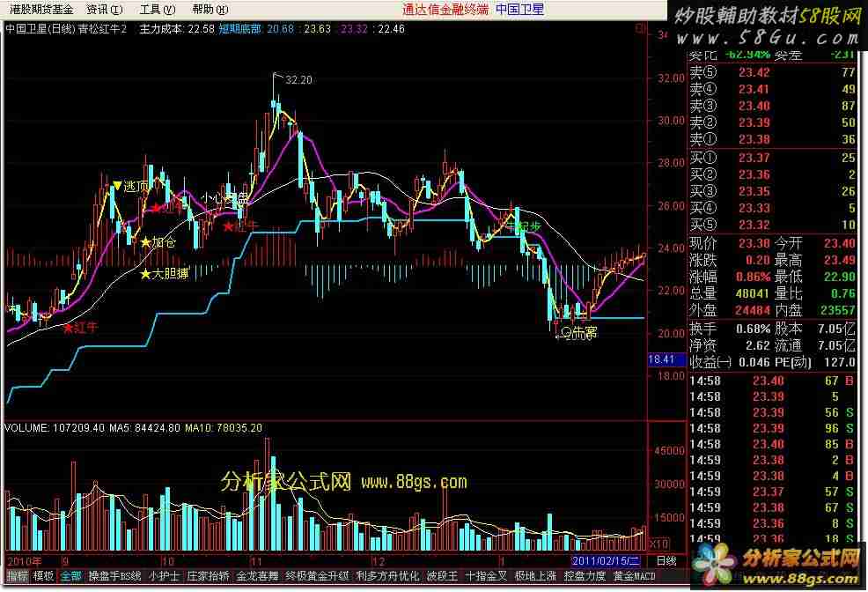This screenshot has width=868, height=592.
Task: Open the 帮助(H) menu
Action: (x=210, y=10)
